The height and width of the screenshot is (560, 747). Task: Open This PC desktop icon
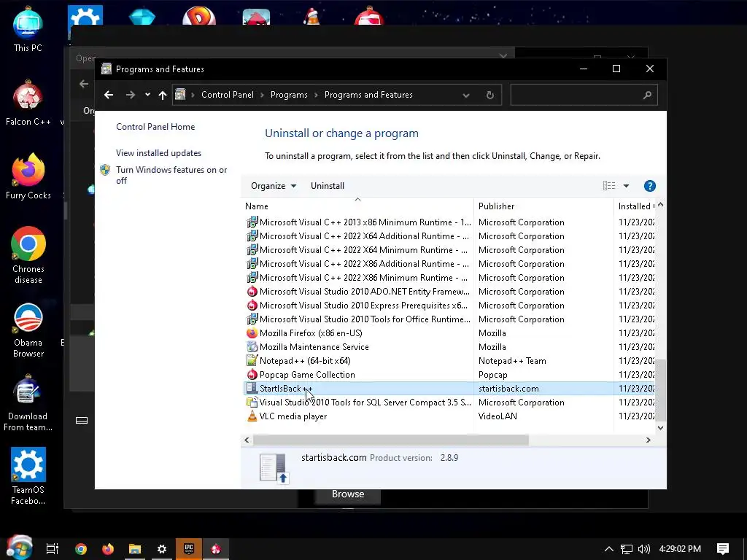[x=28, y=29]
